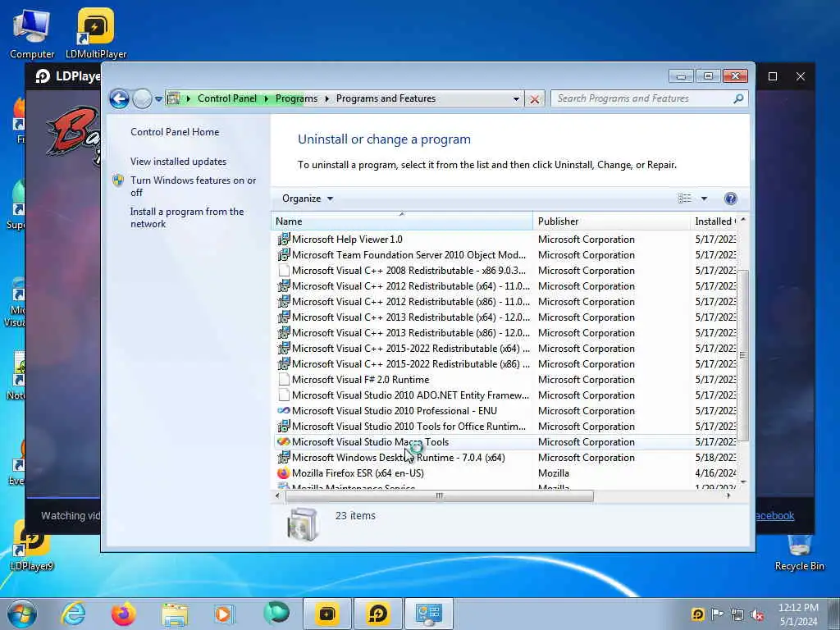
Task: Select Microsoft Team Foundation Server 2010 Object Model
Action: 409,255
